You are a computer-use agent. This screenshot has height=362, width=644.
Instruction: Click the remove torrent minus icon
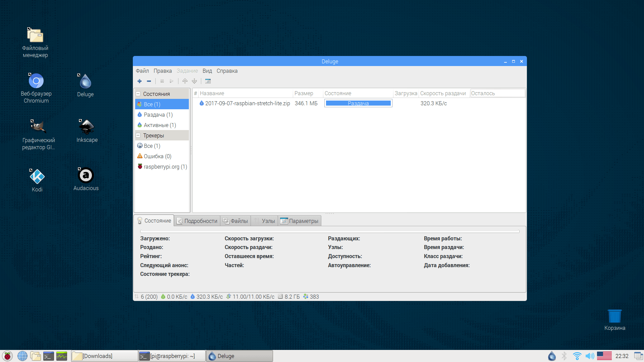coord(149,81)
